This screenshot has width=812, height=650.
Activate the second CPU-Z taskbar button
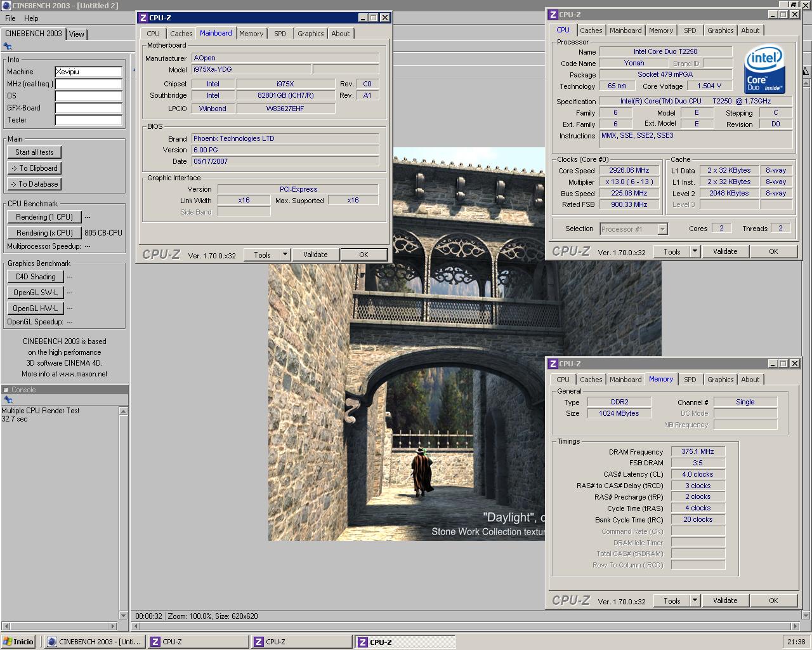pyautogui.click(x=301, y=642)
